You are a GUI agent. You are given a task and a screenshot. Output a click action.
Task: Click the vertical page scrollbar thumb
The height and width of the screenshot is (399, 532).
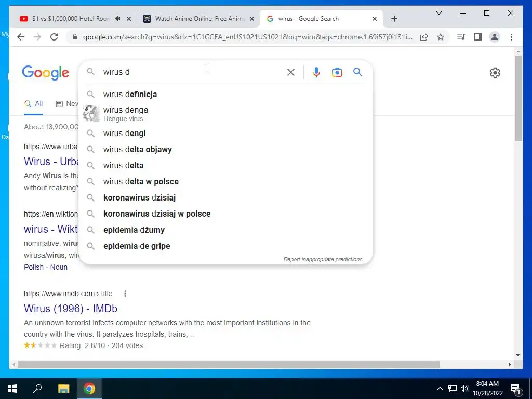click(518, 98)
